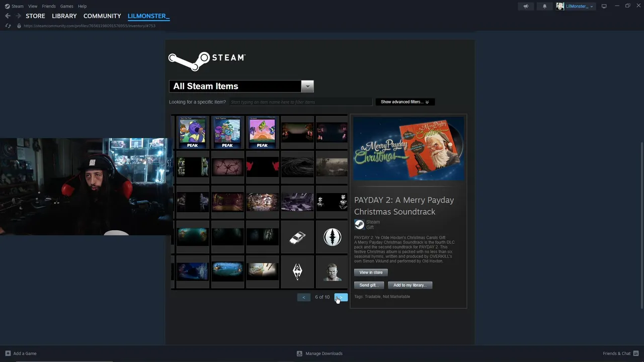Click the page URL address bar
The image size is (644, 362).
90,26
